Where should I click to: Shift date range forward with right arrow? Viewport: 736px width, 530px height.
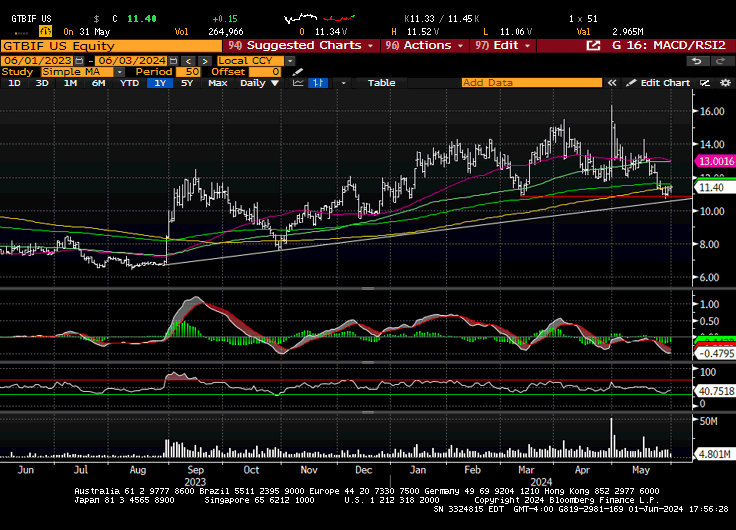[x=205, y=61]
